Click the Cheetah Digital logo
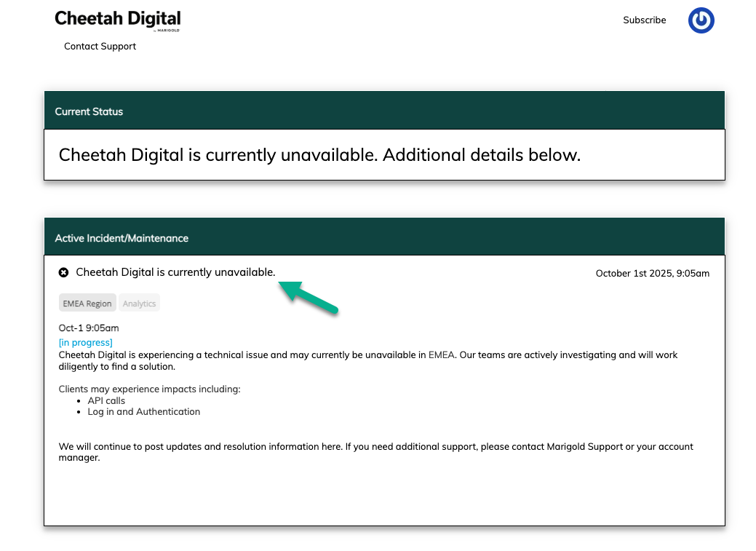The height and width of the screenshot is (551, 756). pyautogui.click(x=117, y=19)
